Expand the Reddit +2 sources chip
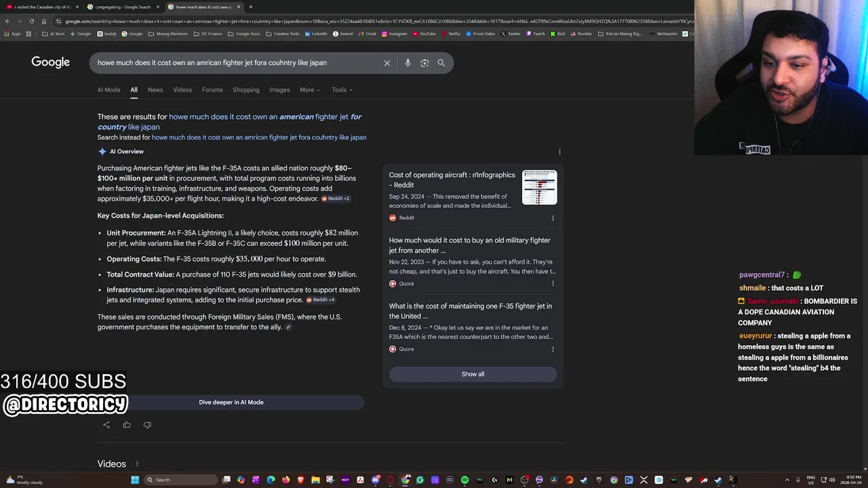The height and width of the screenshot is (488, 868). click(x=335, y=199)
